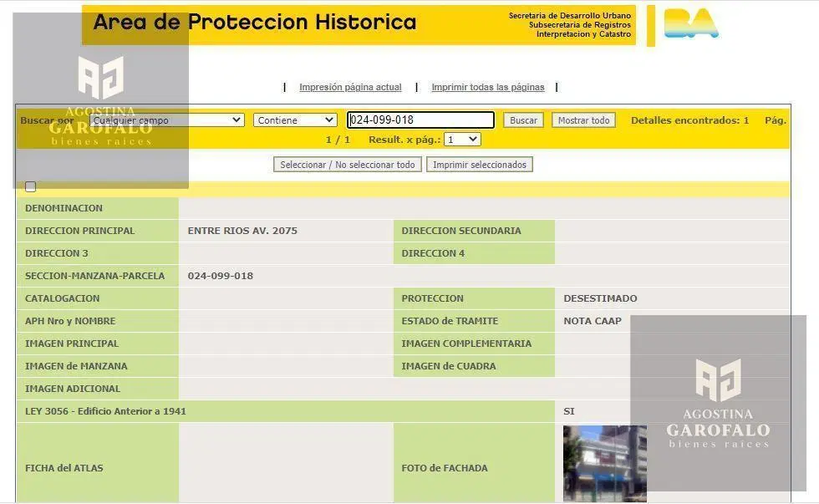The image size is (819, 504).
Task: Open Imprimir todas las páginas link
Action: click(488, 87)
